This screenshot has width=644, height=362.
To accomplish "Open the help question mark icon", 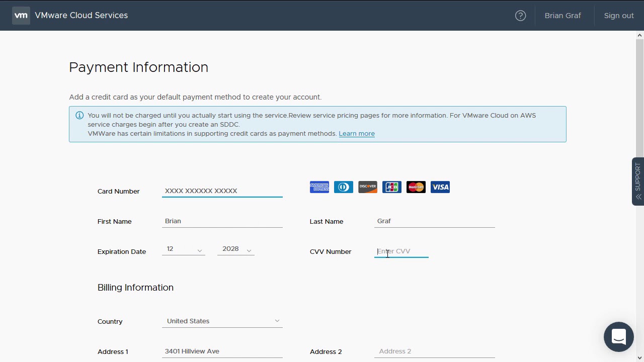I will 520,16.
